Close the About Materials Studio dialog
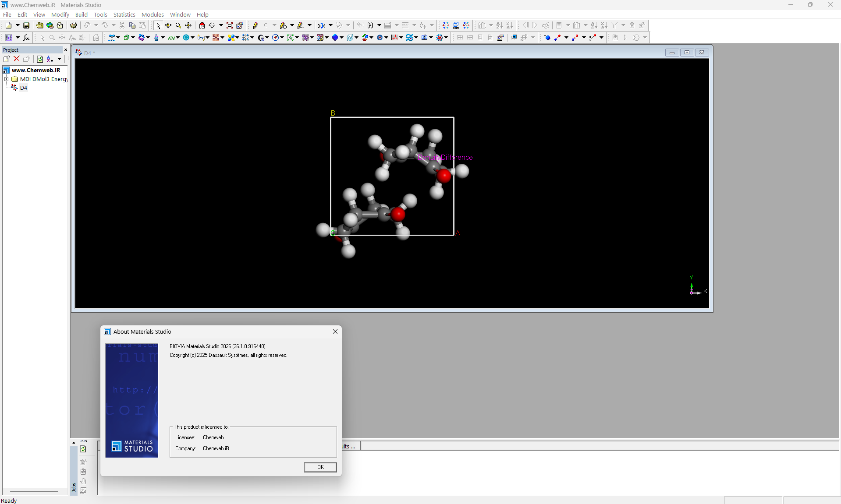The height and width of the screenshot is (504, 841). 335,331
